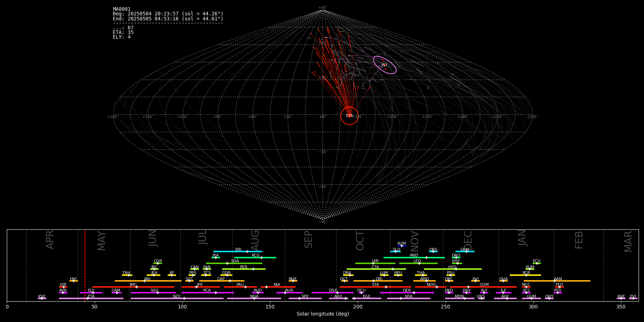Select the PCA shower bar in the timeline
Image resolution: width=644 pixels, height=322 pixels.
[208, 293]
